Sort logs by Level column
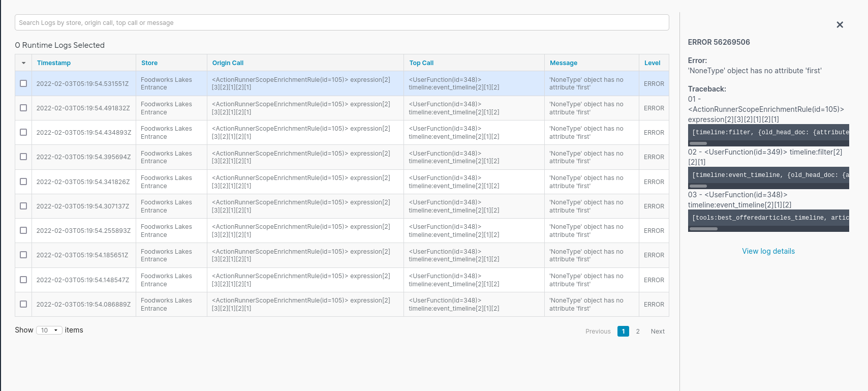The image size is (868, 391). (x=652, y=63)
